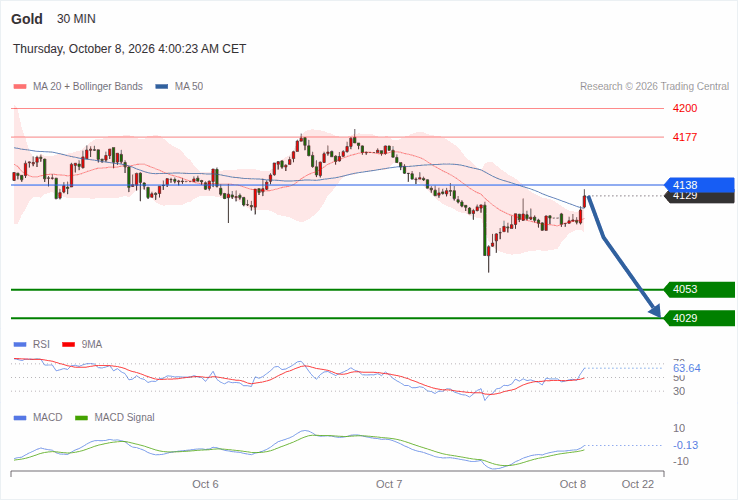Click the MACD value -0.13
The width and height of the screenshot is (738, 500).
[x=686, y=445]
